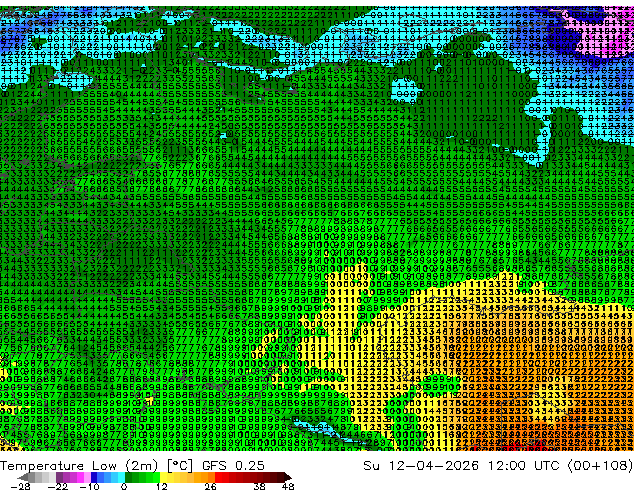Image resolution: width=634 pixels, height=490 pixels.
Task: Click the '0' legend value
Action: (x=124, y=486)
